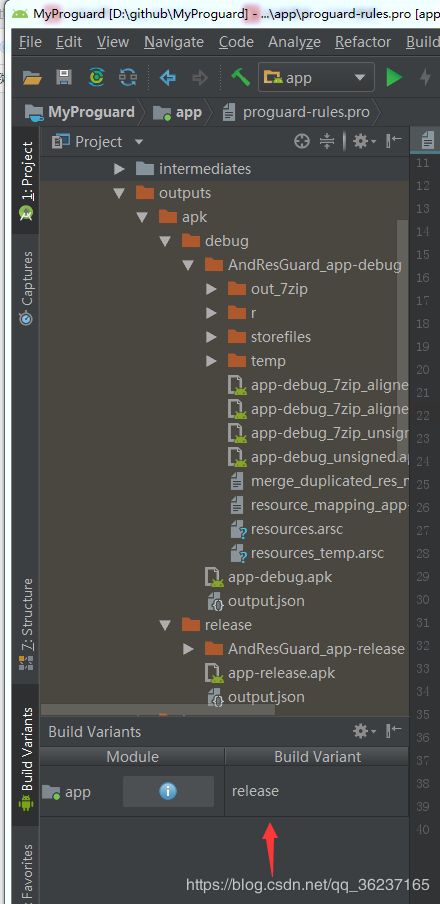Expand AndResGuard_app-release folder

click(189, 649)
